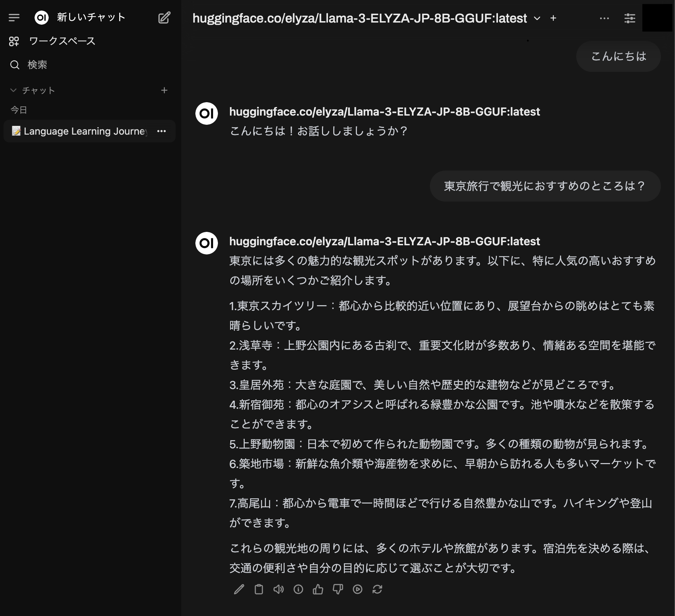The width and height of the screenshot is (675, 616).
Task: Click the 4.新宿御苑 list item
Action: tap(442, 414)
